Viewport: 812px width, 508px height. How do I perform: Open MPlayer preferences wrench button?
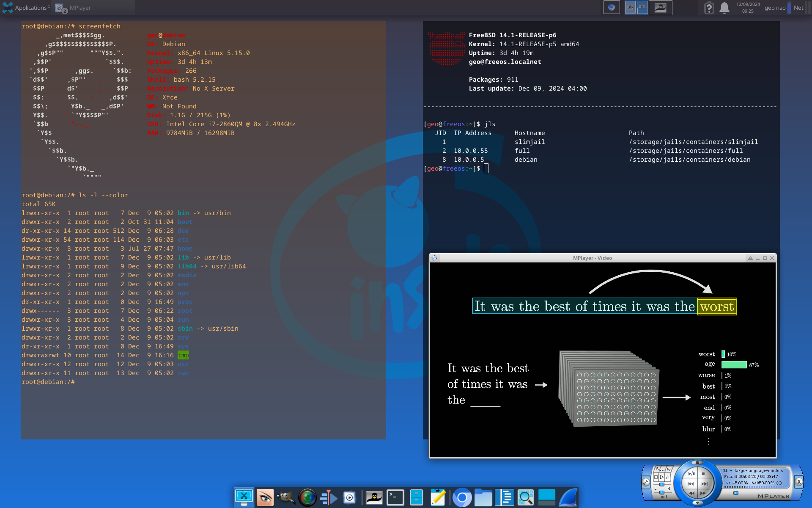[x=646, y=482]
